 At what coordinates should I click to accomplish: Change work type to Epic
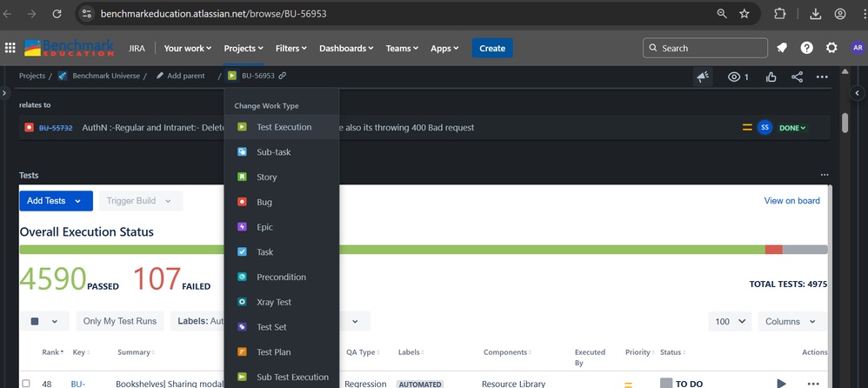(x=282, y=227)
